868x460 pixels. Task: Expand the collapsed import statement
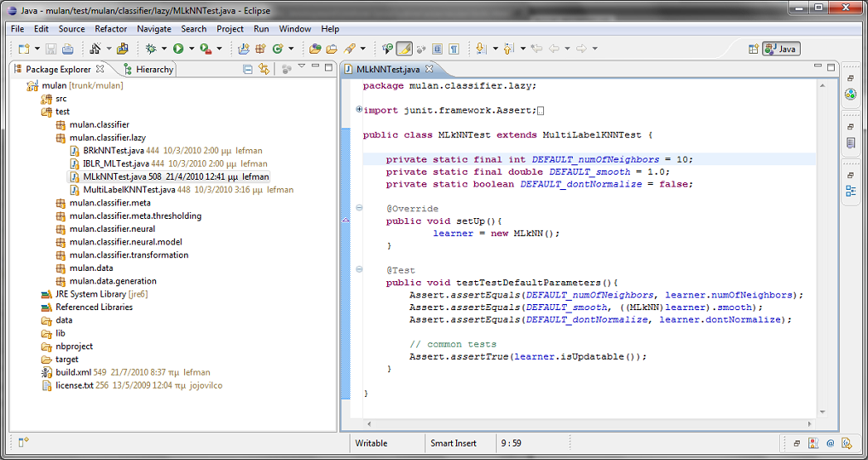pos(359,110)
